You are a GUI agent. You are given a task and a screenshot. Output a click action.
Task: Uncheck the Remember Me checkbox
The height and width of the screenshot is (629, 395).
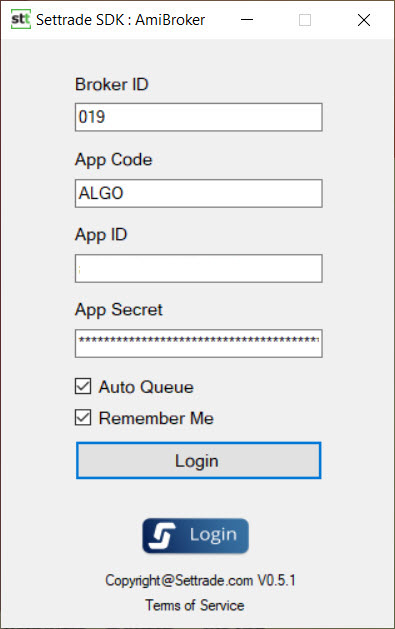click(x=83, y=417)
